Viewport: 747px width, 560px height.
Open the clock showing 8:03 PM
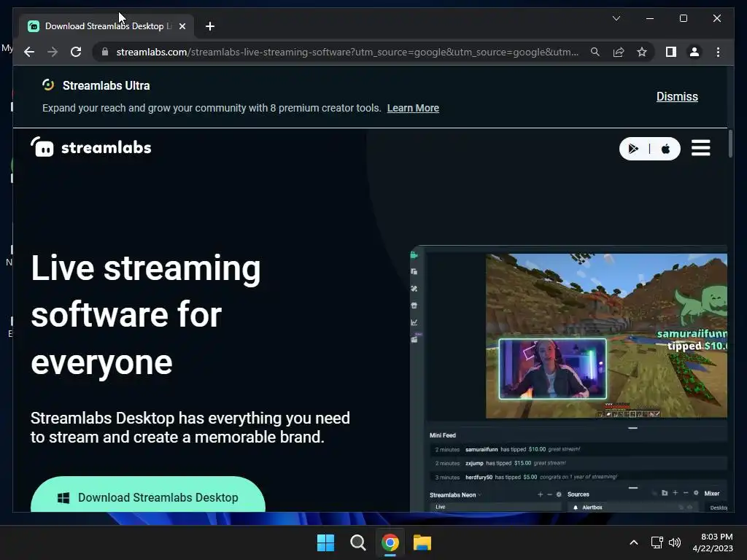[713, 542]
